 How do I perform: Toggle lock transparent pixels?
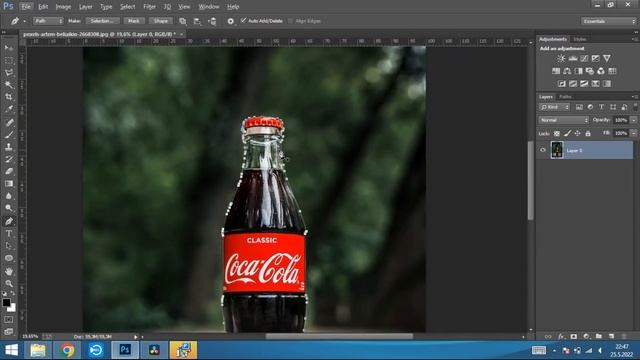coord(557,133)
